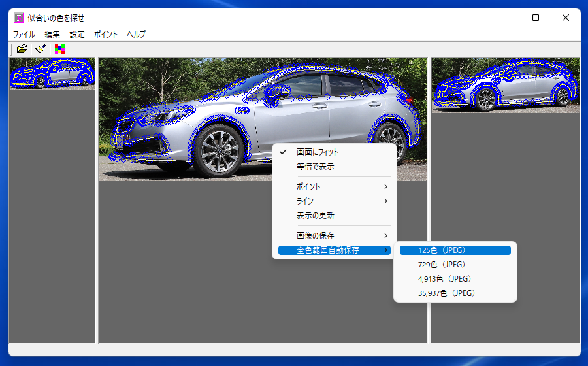Open the 設定 menu

(77, 34)
